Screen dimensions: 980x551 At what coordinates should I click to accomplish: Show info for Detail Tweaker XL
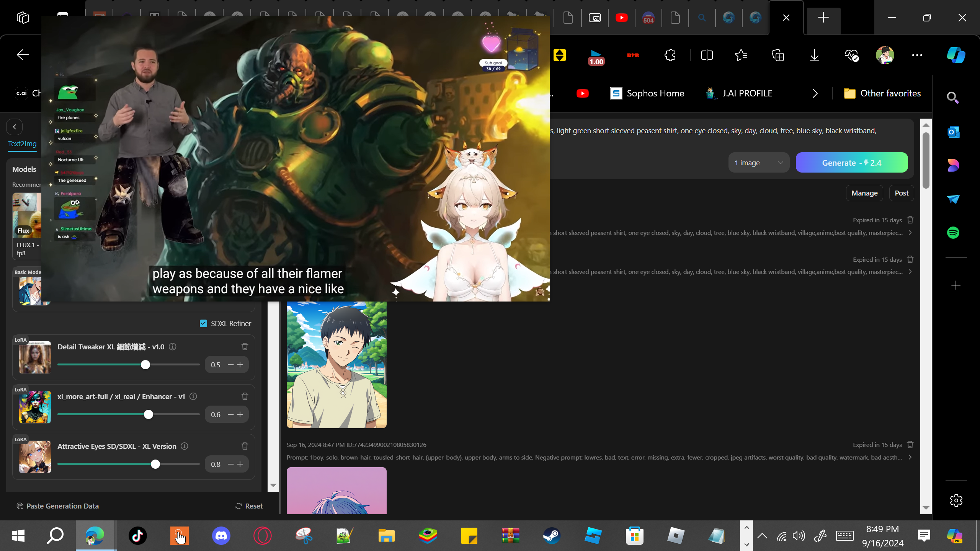coord(173,347)
